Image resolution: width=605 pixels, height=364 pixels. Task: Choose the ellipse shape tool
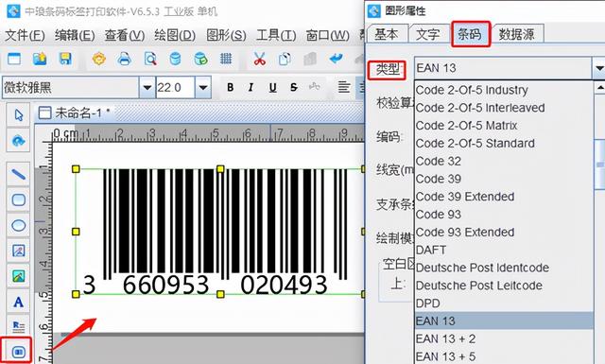18,225
